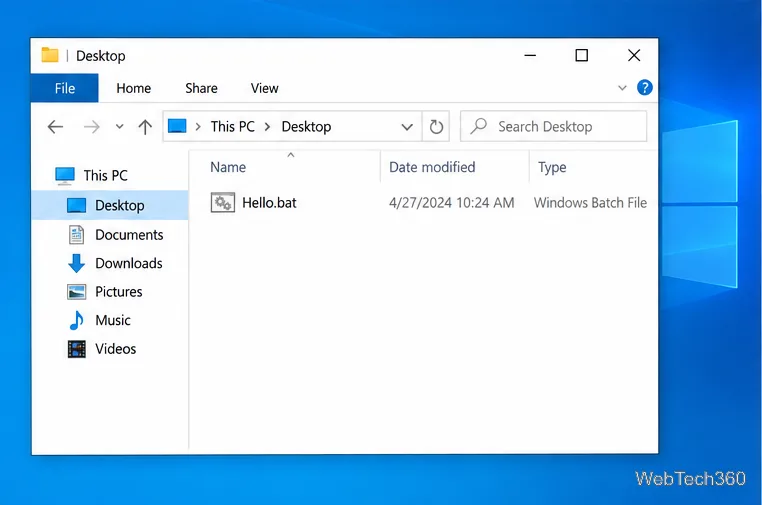The image size is (762, 505).
Task: Go up one folder level arrow
Action: pyautogui.click(x=145, y=127)
